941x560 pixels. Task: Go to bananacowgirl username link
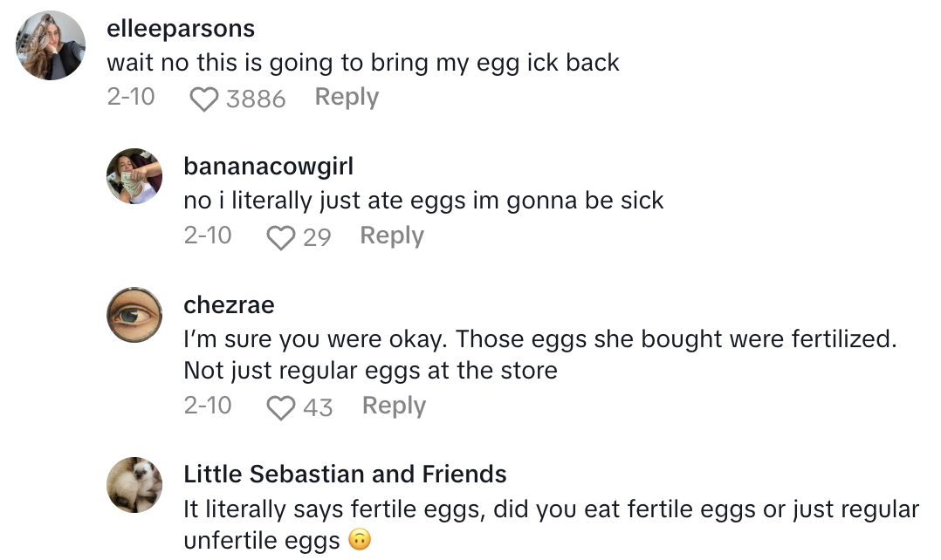point(269,167)
